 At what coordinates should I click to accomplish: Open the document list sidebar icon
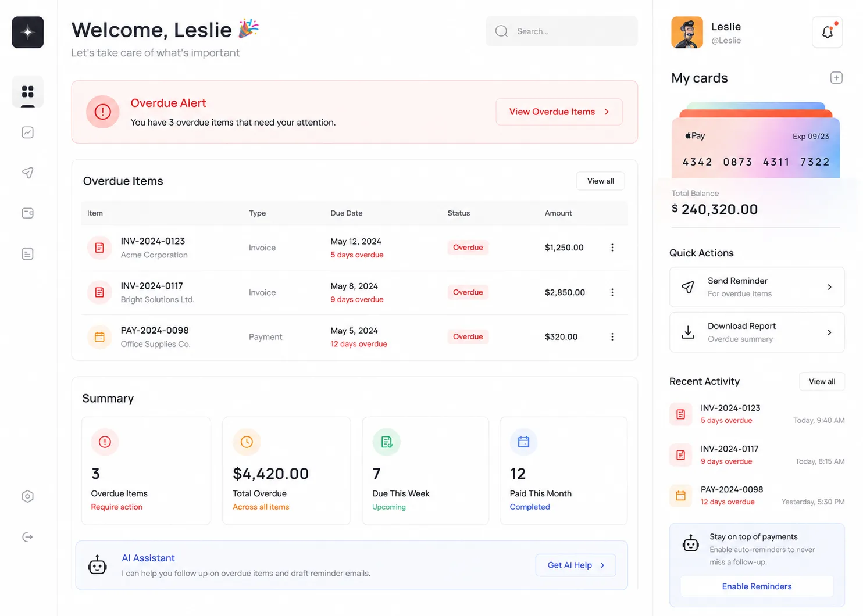(x=27, y=254)
